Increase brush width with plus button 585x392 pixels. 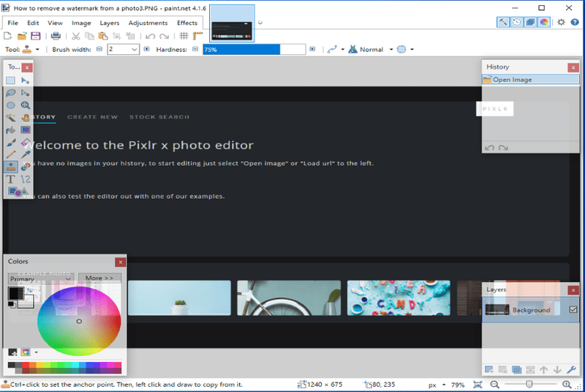(x=147, y=49)
